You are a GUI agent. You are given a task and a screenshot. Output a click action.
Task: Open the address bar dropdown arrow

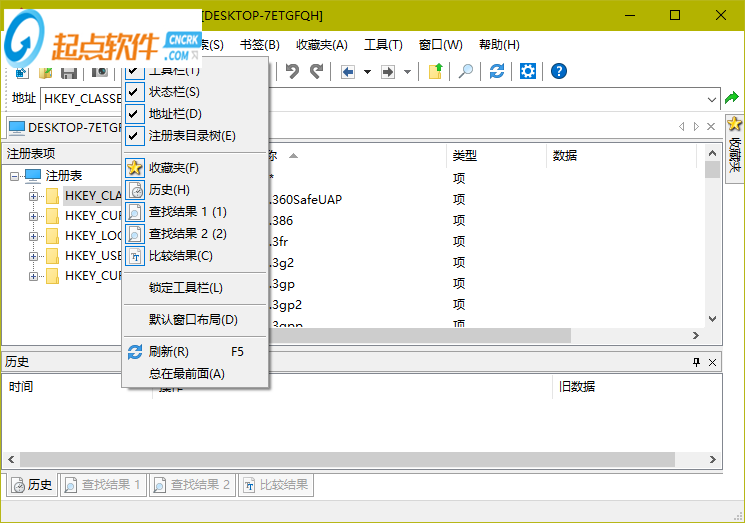coord(711,99)
